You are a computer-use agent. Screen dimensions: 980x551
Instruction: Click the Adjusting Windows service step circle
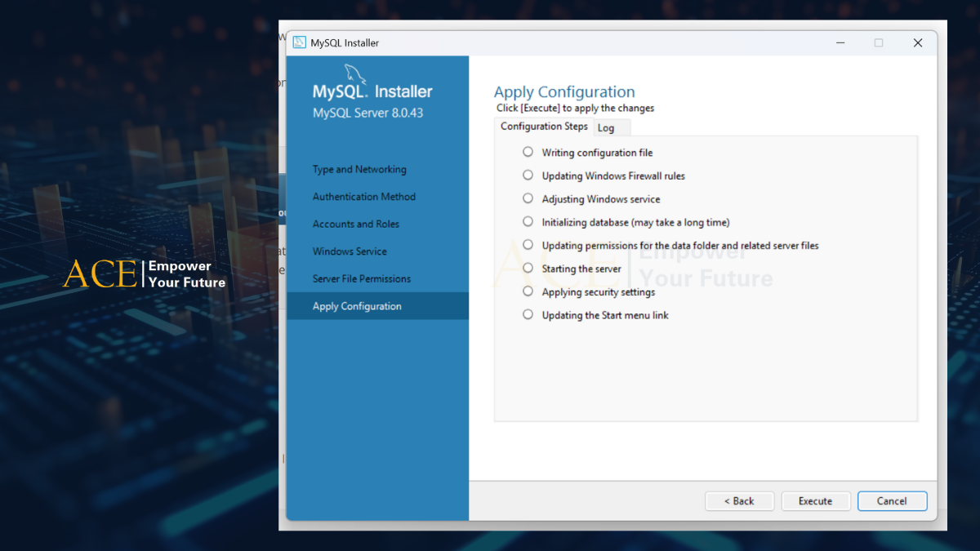pyautogui.click(x=528, y=198)
